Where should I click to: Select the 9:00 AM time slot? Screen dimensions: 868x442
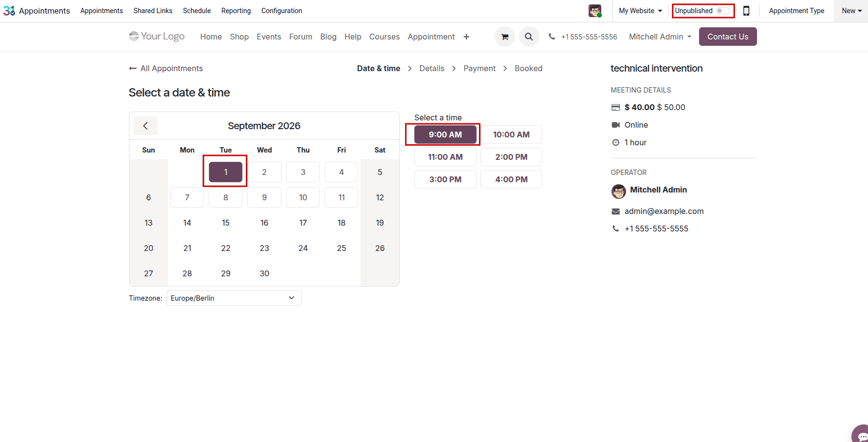(445, 135)
